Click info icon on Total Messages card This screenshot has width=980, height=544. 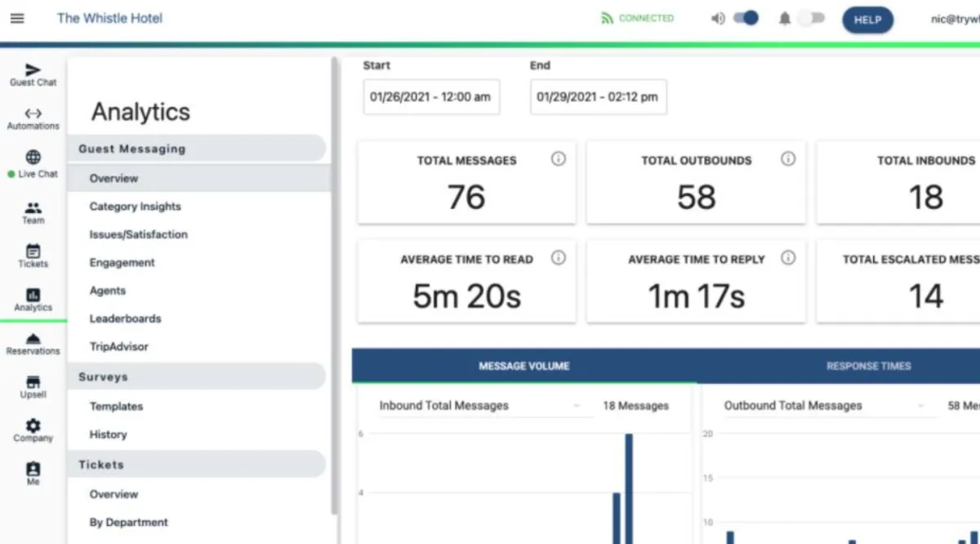(x=559, y=159)
